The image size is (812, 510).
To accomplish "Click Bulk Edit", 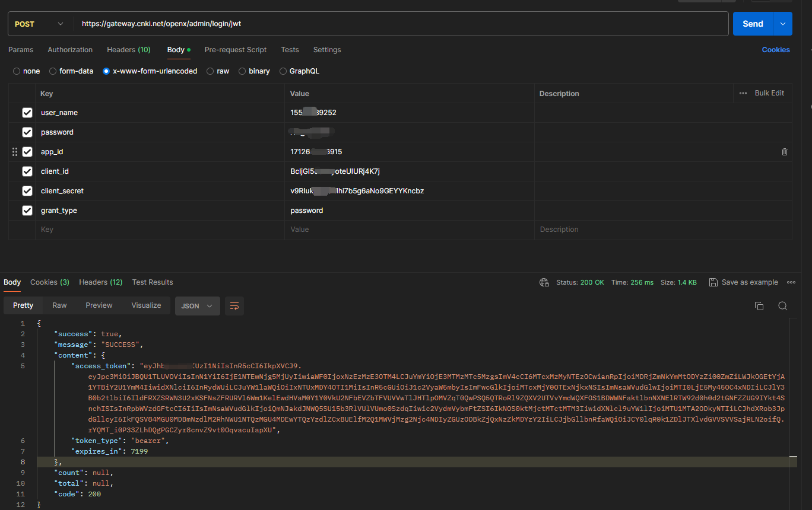I will [x=769, y=93].
